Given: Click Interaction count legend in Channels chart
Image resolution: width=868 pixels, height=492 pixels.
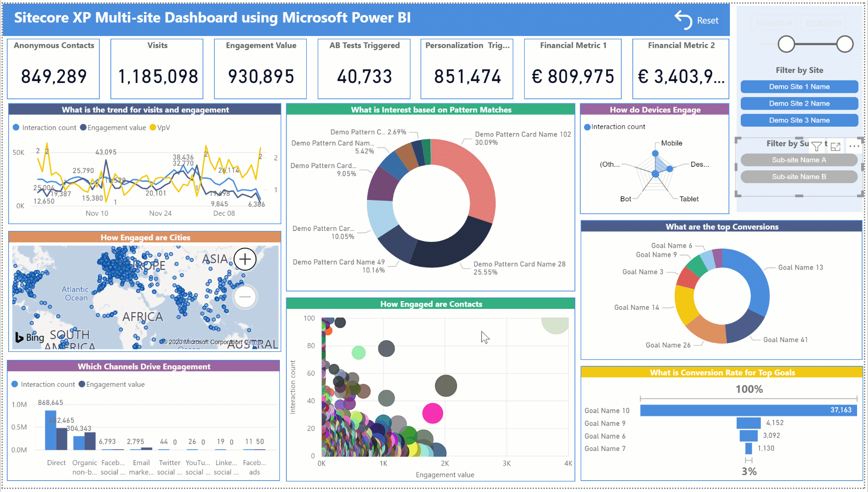Looking at the screenshot, I should click(x=43, y=384).
